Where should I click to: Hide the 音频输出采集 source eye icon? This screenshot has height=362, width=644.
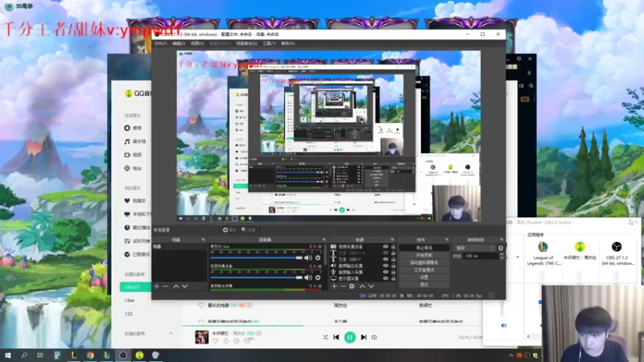tap(386, 265)
